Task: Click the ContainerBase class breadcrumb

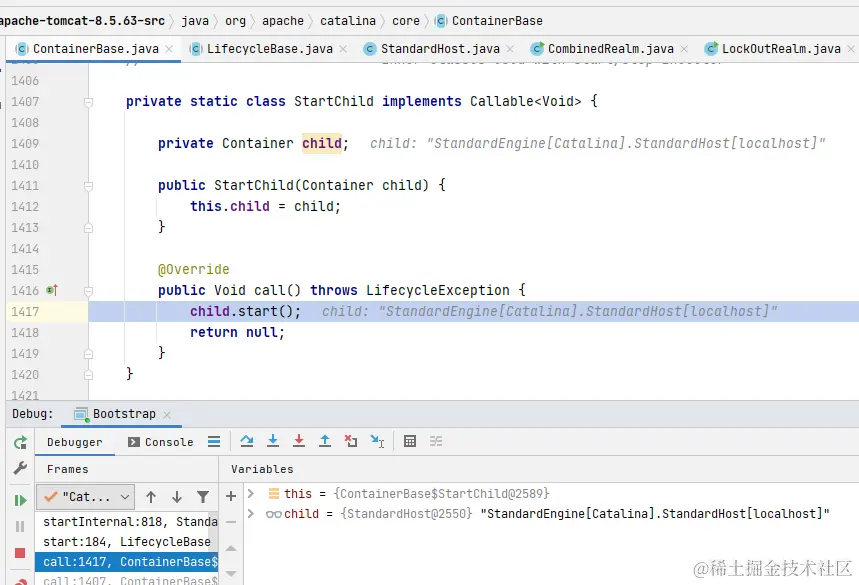Action: click(x=489, y=21)
